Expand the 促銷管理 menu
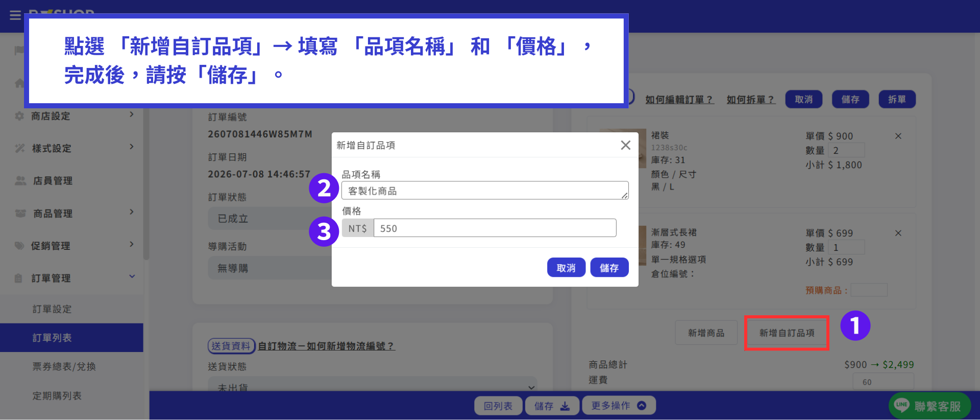Image resolution: width=980 pixels, height=420 pixels. tap(71, 246)
